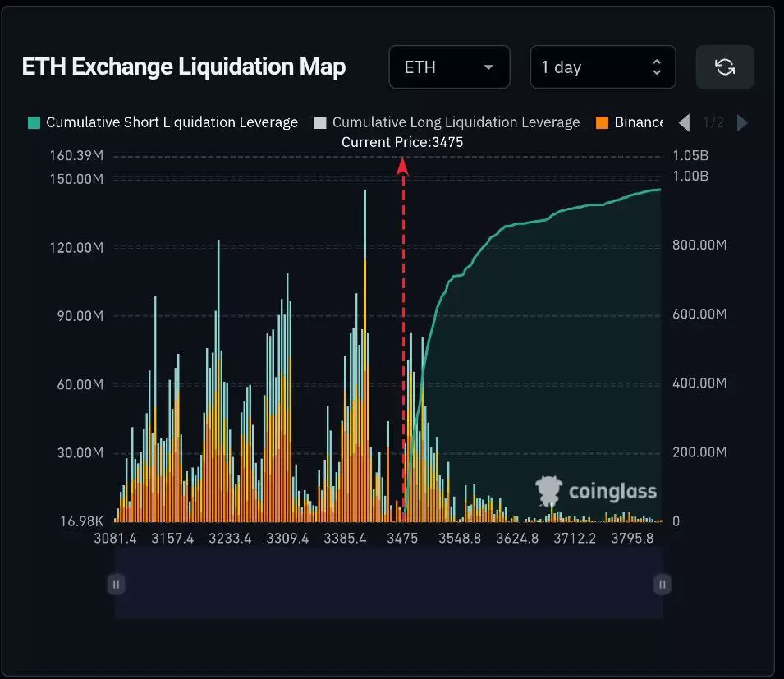The height and width of the screenshot is (679, 784).
Task: Open the ETH coin dropdown
Action: click(x=450, y=67)
